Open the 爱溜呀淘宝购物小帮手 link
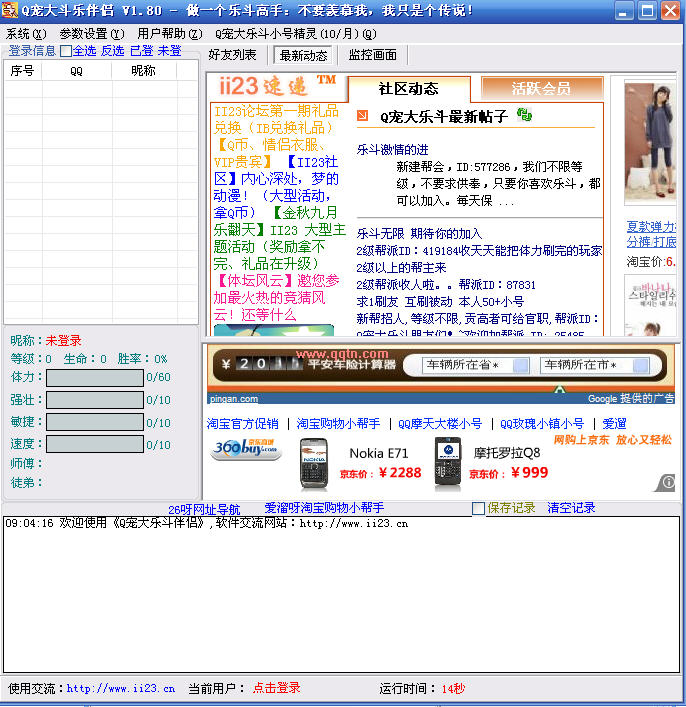Screen dimensions: 686x707 point(324,508)
